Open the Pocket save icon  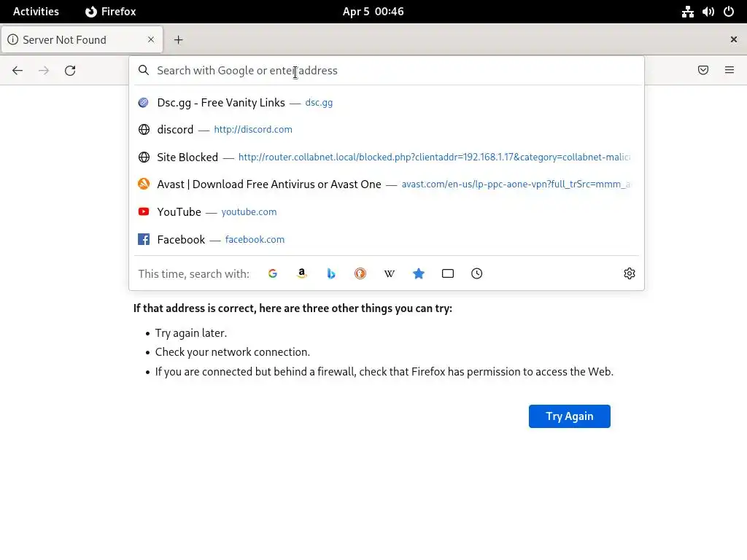click(703, 70)
